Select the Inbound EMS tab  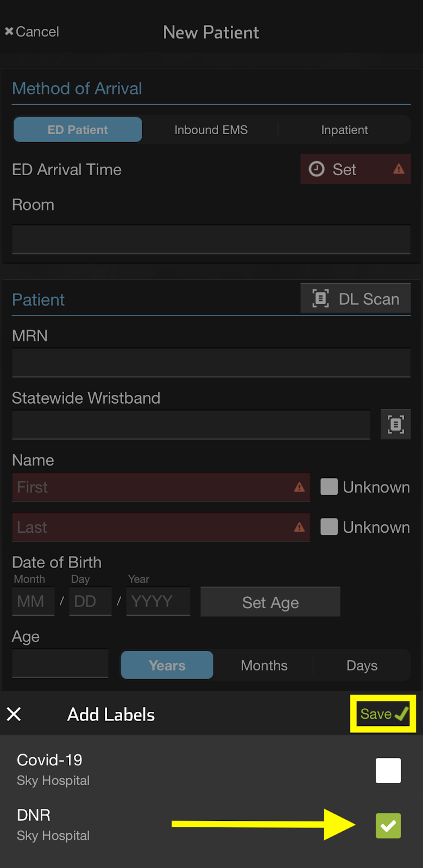pyautogui.click(x=211, y=130)
